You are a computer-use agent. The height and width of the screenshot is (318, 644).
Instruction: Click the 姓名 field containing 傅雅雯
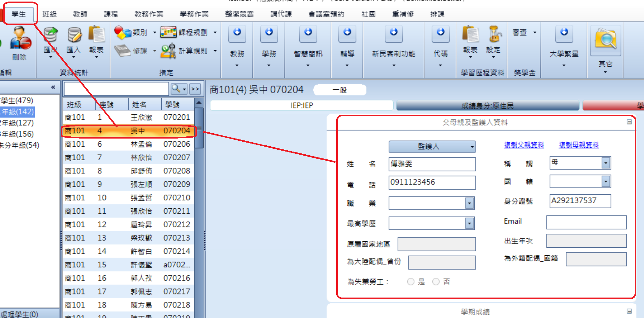[x=432, y=164]
